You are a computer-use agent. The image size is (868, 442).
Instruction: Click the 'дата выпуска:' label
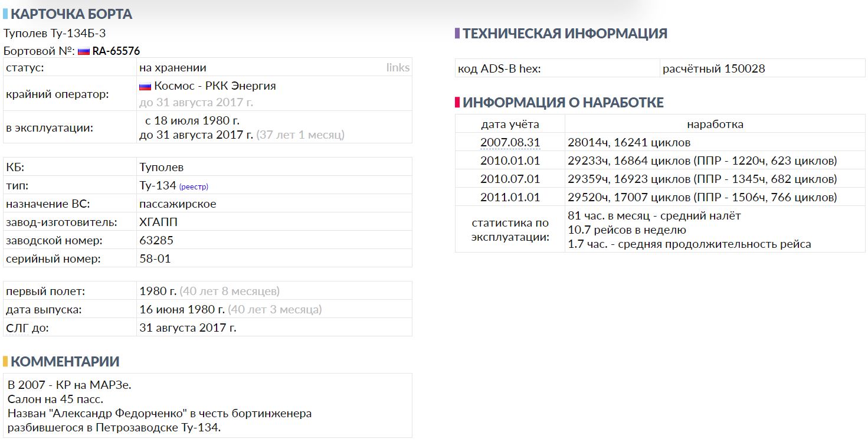coord(44,310)
